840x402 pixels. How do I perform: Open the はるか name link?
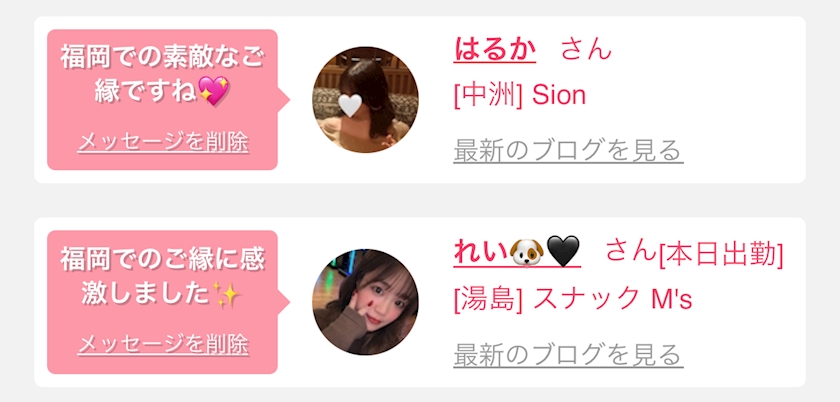pyautogui.click(x=494, y=49)
